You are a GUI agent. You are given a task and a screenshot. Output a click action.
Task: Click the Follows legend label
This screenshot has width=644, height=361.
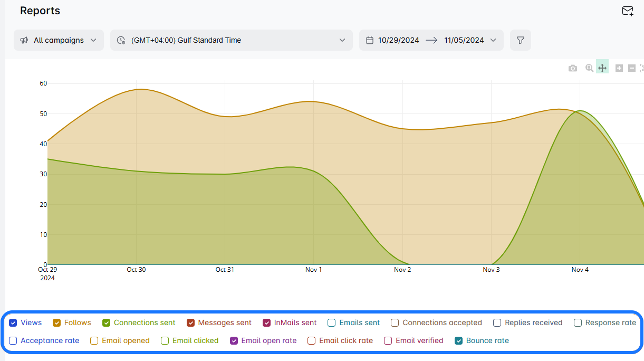tap(78, 322)
